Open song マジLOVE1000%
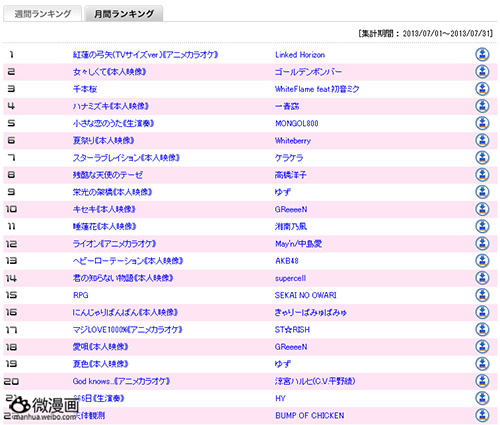The image size is (500, 425). point(128,330)
